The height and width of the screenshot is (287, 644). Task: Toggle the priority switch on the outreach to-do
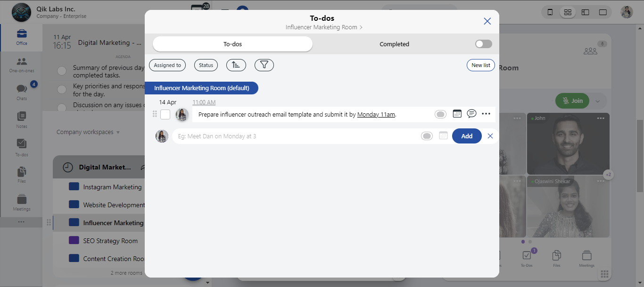tap(440, 114)
